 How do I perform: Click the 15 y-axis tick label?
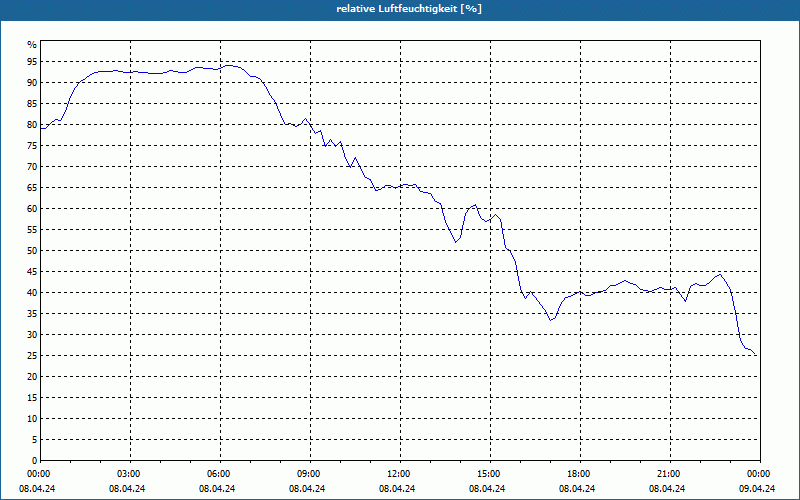tap(32, 397)
